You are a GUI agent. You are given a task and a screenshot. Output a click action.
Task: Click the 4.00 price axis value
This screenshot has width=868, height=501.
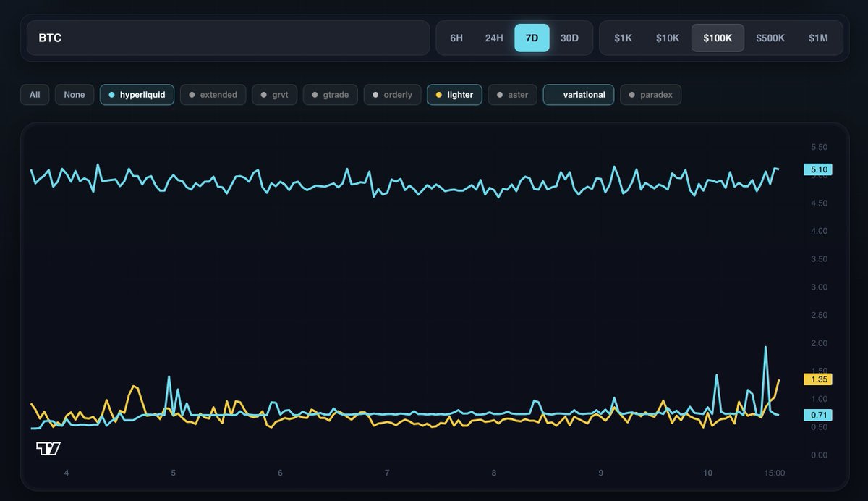pos(820,231)
